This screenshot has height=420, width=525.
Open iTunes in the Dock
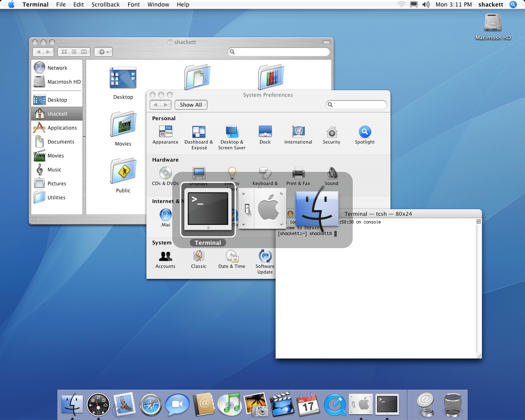229,404
